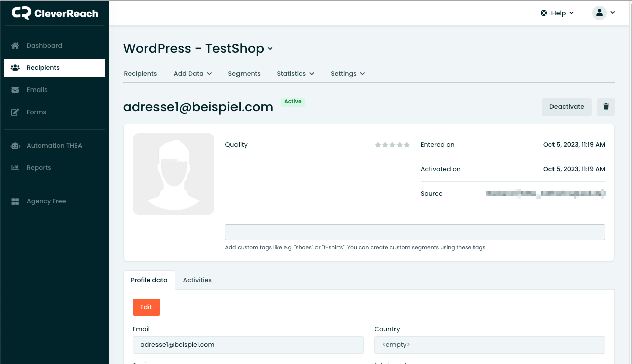632x364 pixels.
Task: Click the Deactivate button
Action: pyautogui.click(x=567, y=107)
